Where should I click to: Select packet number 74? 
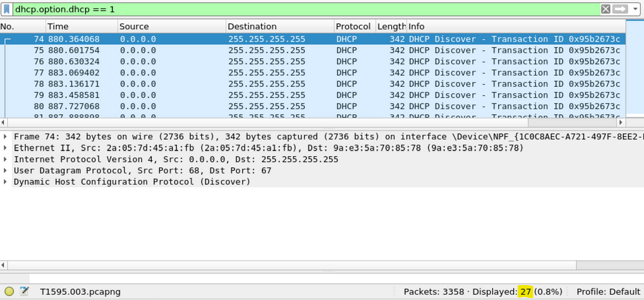click(313, 39)
